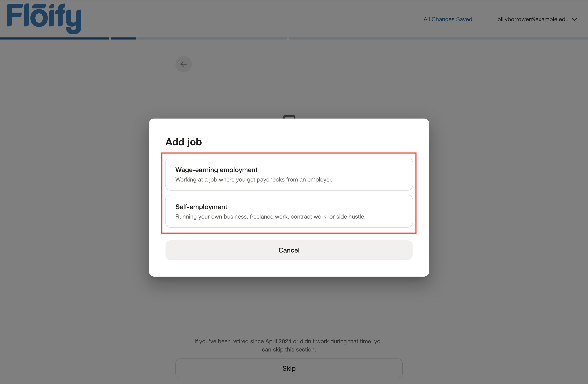Screen dimensions: 588x384
Task: Click the partially hidden icon above the Add job dialog
Action: [289, 117]
